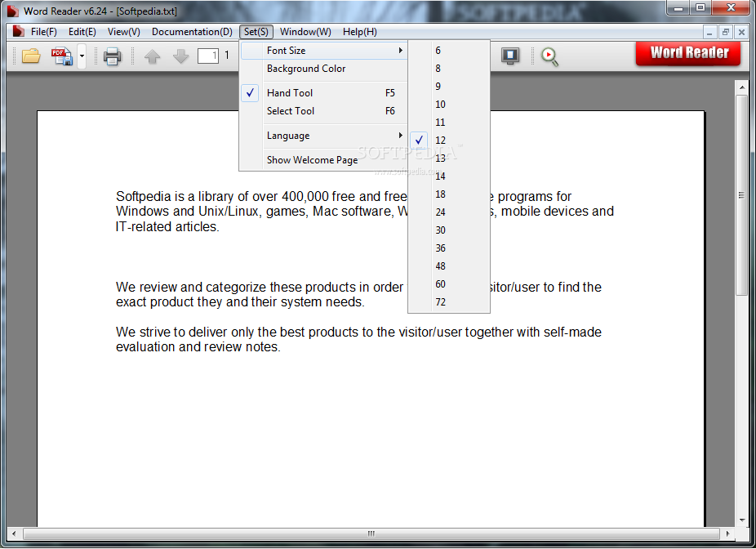This screenshot has width=756, height=549.
Task: Set font size to 30
Action: [x=449, y=230]
